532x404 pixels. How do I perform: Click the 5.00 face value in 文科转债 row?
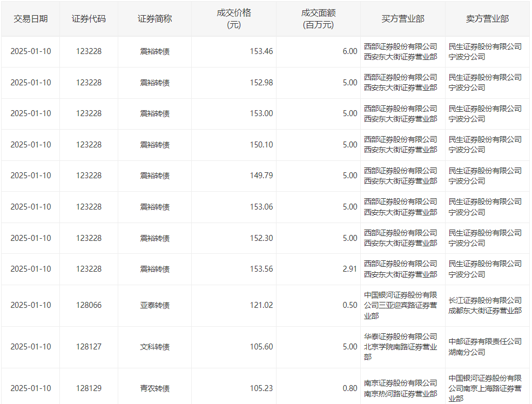click(350, 347)
